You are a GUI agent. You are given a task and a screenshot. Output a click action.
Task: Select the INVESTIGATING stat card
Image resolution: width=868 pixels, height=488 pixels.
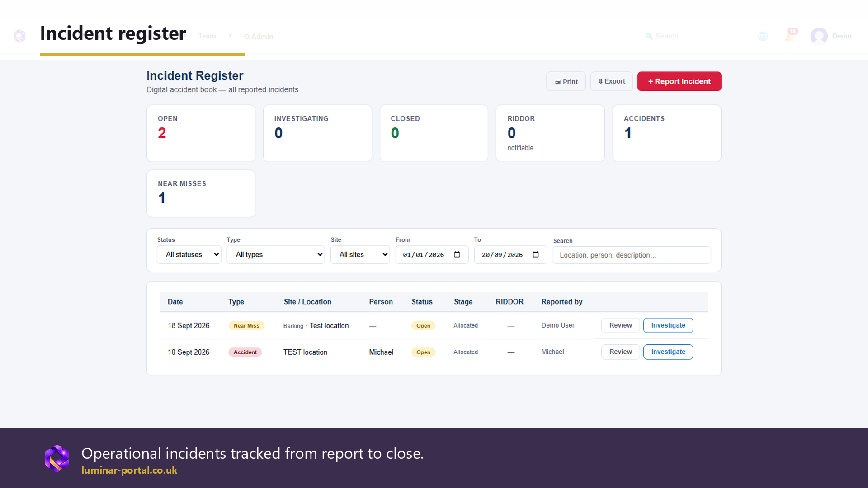317,133
